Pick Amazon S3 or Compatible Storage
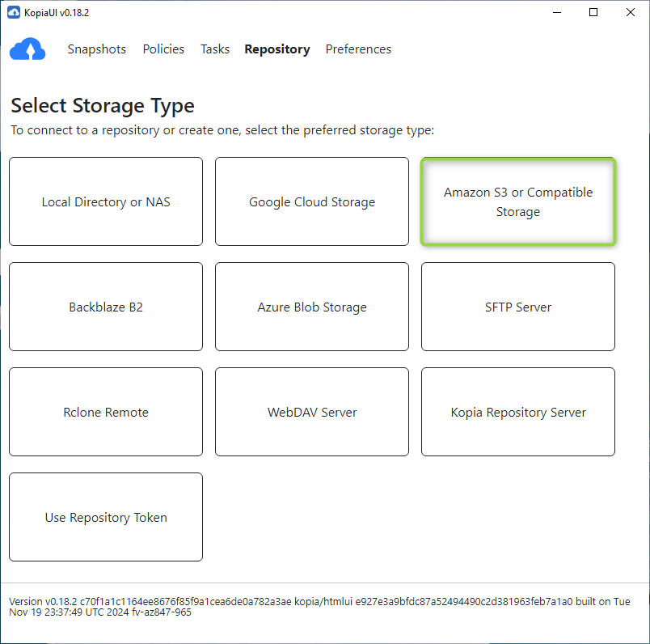The height and width of the screenshot is (644, 650). point(518,201)
